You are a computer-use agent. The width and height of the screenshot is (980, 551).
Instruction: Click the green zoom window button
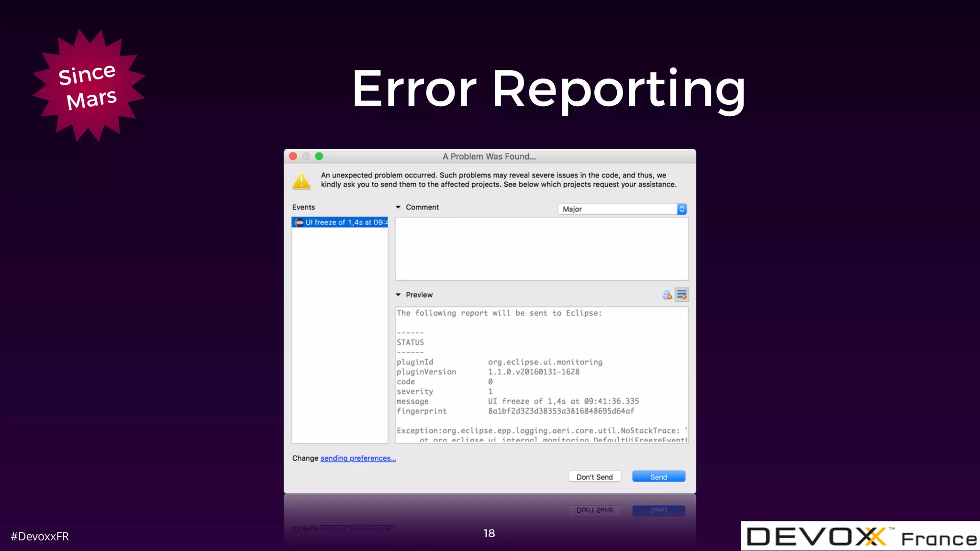pyautogui.click(x=319, y=156)
